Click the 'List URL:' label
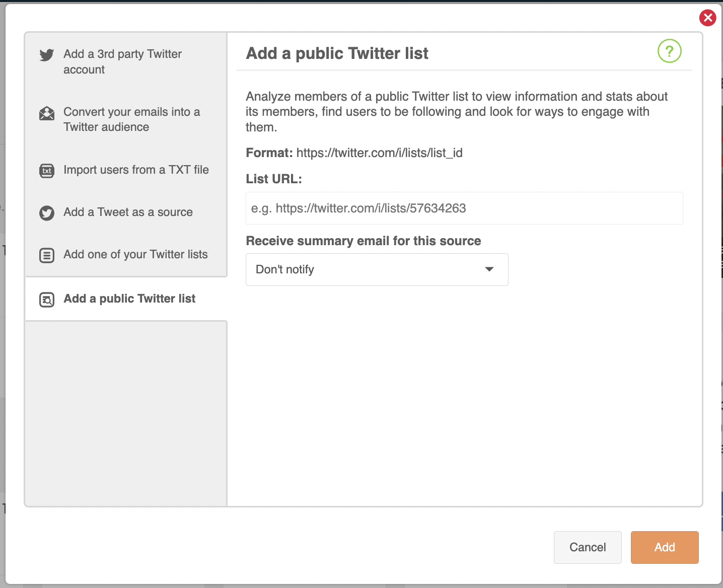 point(274,179)
